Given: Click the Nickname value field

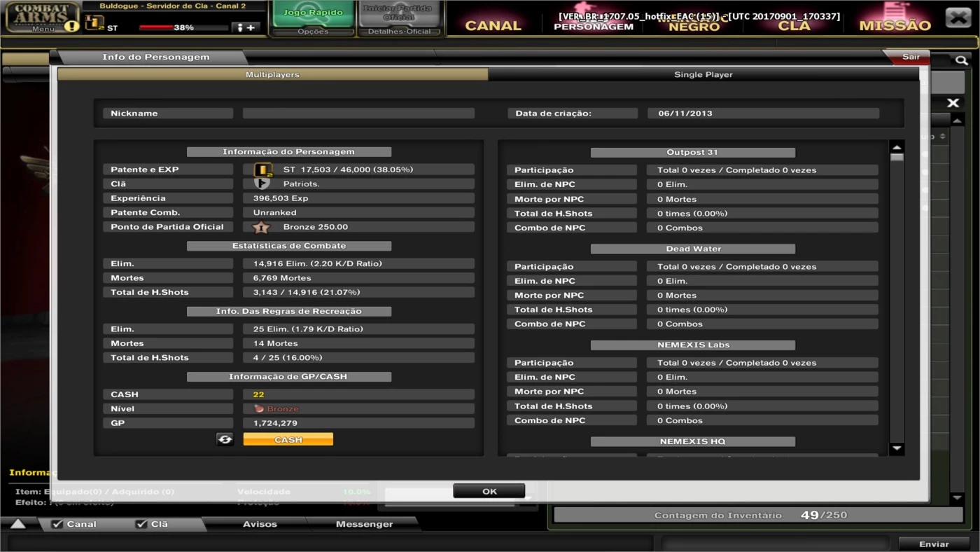Looking at the screenshot, I should tap(358, 113).
